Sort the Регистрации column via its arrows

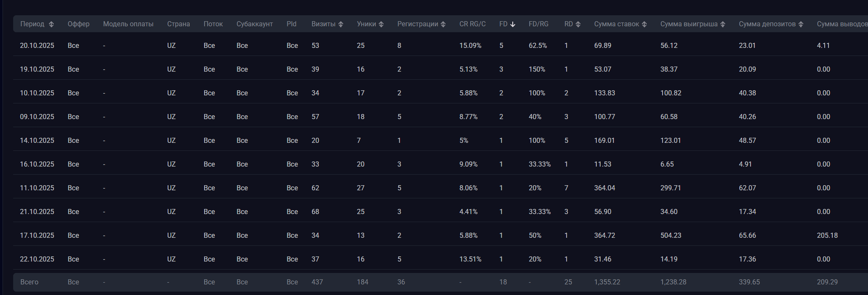pos(443,24)
